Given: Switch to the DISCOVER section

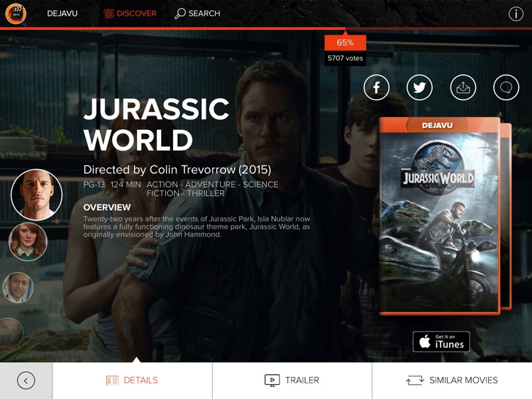Looking at the screenshot, I should [130, 13].
